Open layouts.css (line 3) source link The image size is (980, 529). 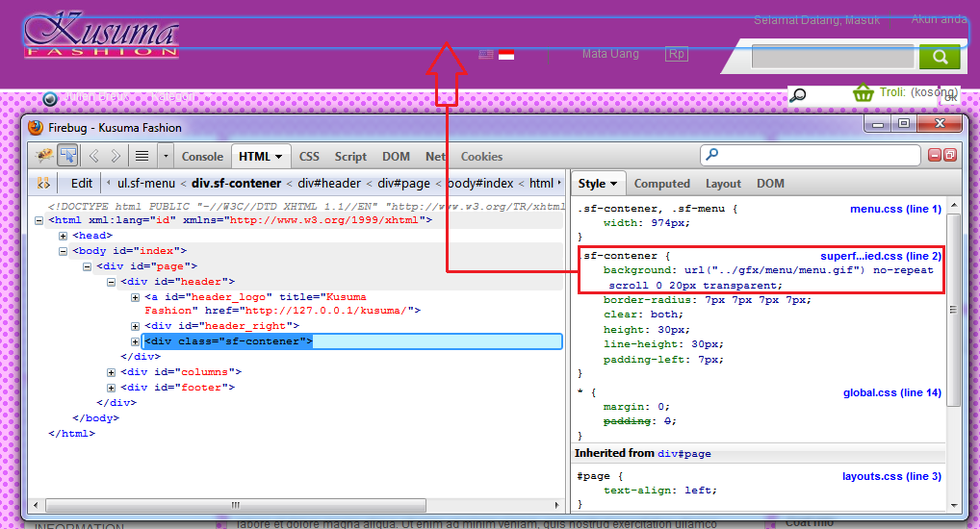click(x=891, y=476)
